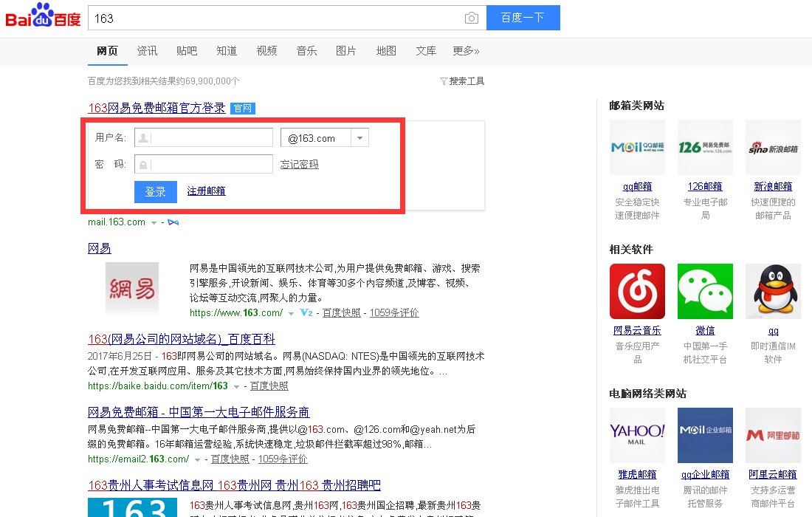Click the qq企业邮箱 logo
The image size is (812, 517).
pos(705,435)
